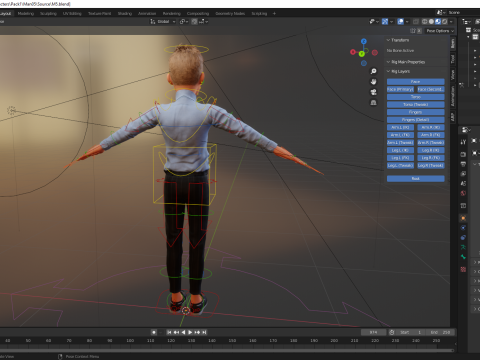The width and height of the screenshot is (480, 360).
Task: Open Object Data armature properties icon
Action: tap(463, 247)
